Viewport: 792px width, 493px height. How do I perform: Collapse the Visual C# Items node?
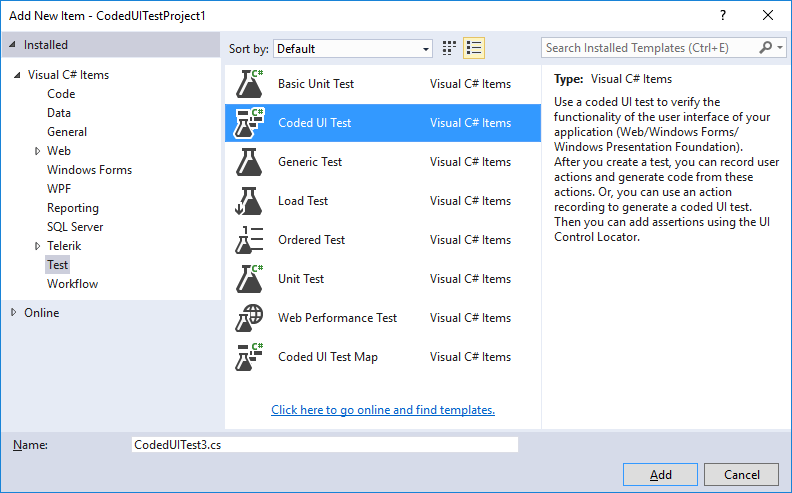click(17, 75)
